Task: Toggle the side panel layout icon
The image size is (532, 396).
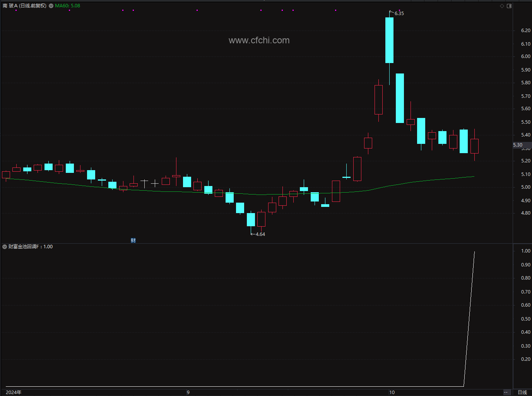Action: (x=509, y=6)
